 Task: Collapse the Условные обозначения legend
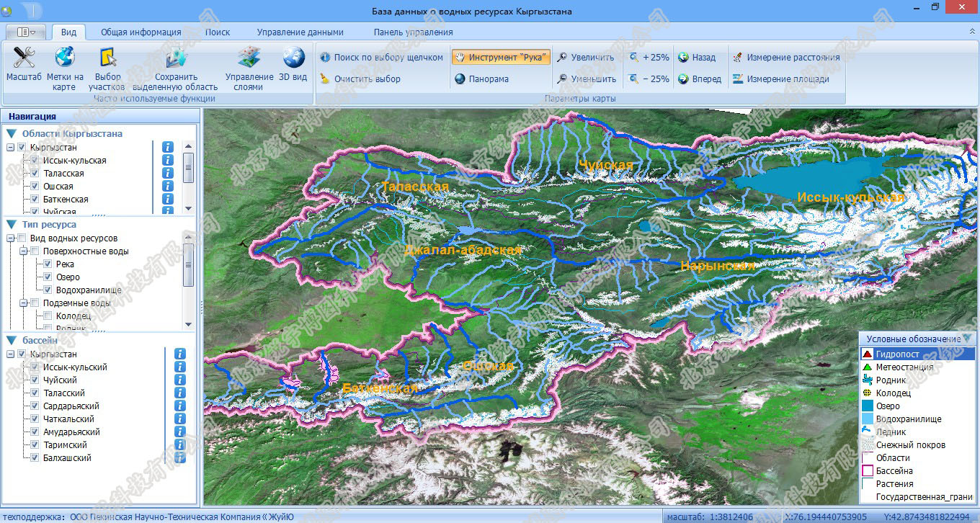click(967, 339)
